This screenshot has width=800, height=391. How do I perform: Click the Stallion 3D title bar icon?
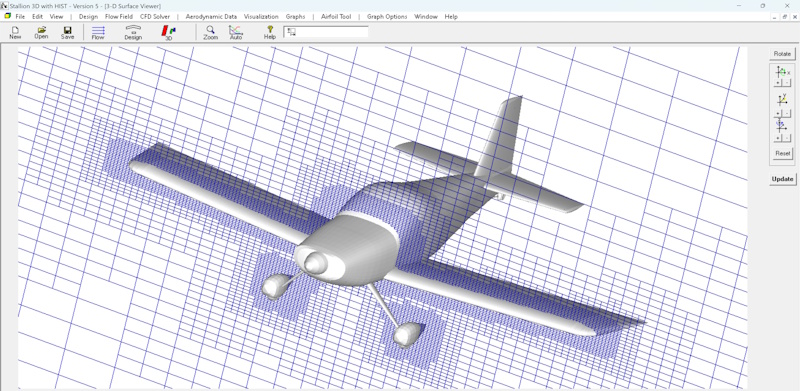coord(4,5)
